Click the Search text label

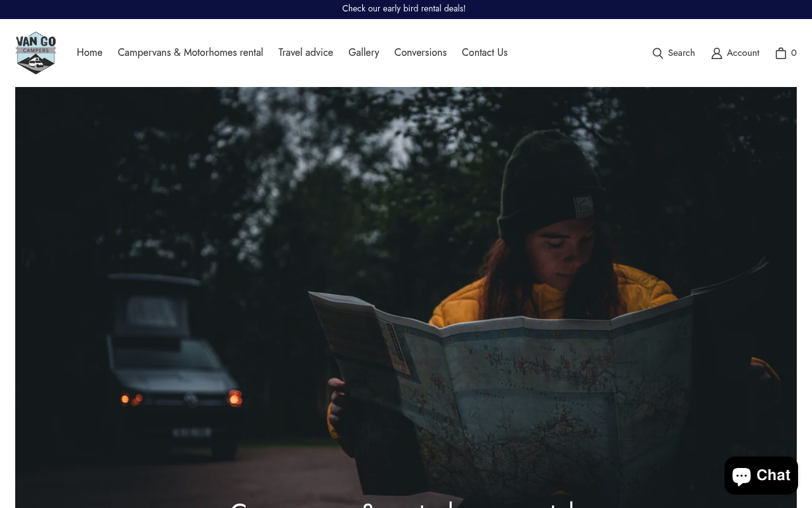tap(681, 53)
